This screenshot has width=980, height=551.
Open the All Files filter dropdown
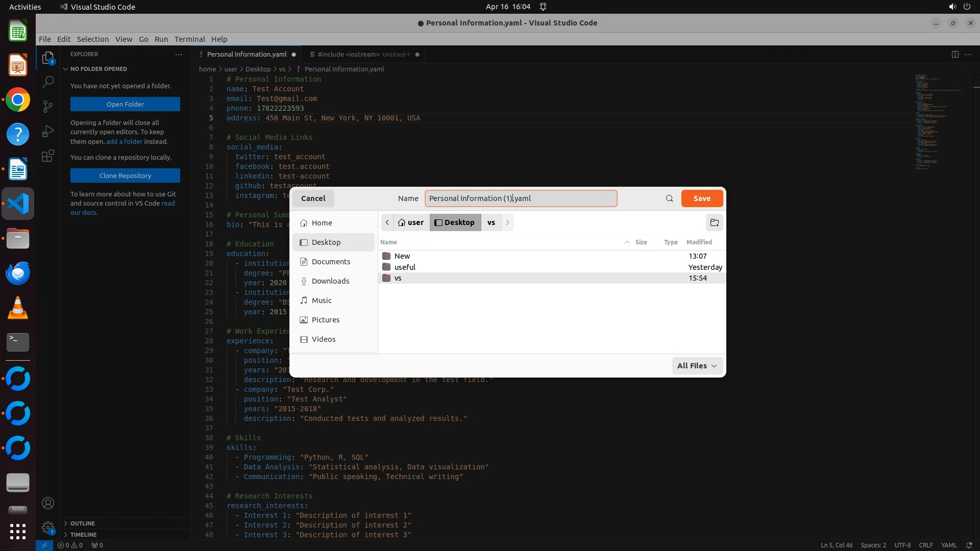[697, 366]
